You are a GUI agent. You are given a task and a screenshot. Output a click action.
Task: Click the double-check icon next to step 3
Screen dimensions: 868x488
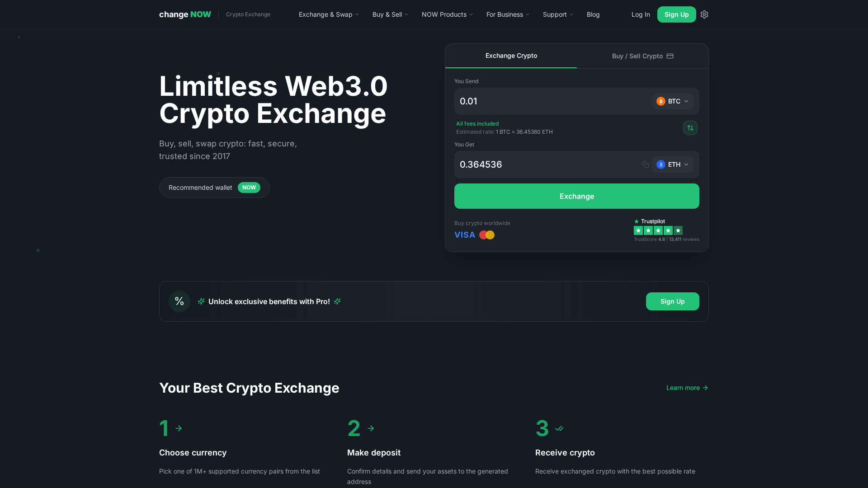(x=559, y=428)
